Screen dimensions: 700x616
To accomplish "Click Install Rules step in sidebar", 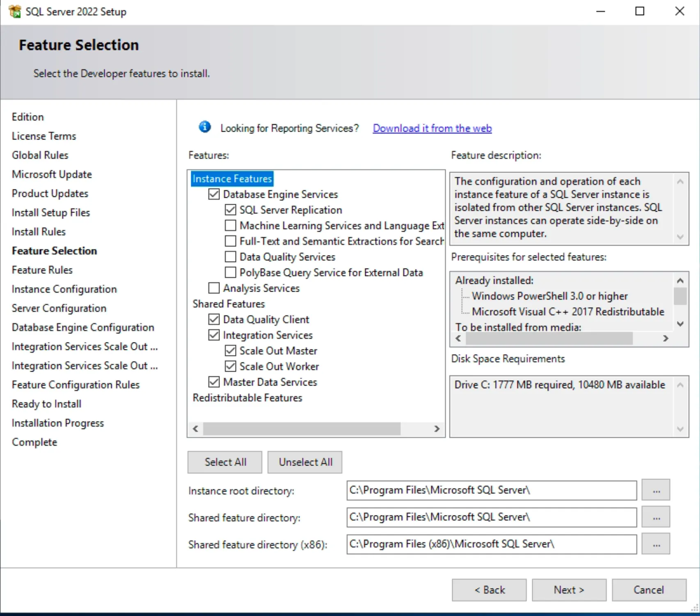I will [39, 232].
